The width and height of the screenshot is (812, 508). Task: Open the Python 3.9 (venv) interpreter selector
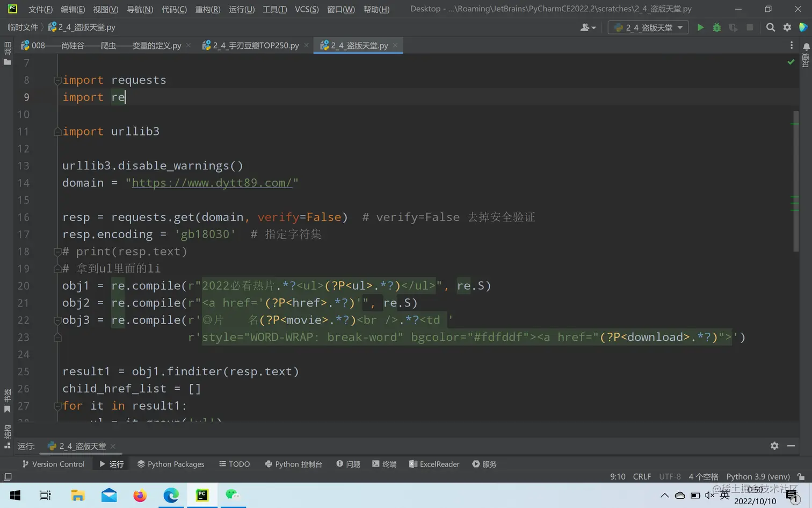click(758, 477)
